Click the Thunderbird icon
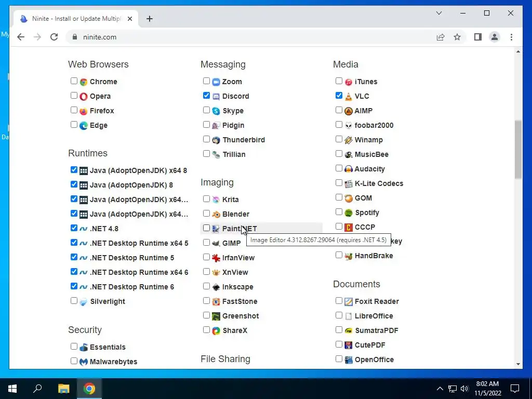This screenshot has width=532, height=399. tap(216, 140)
